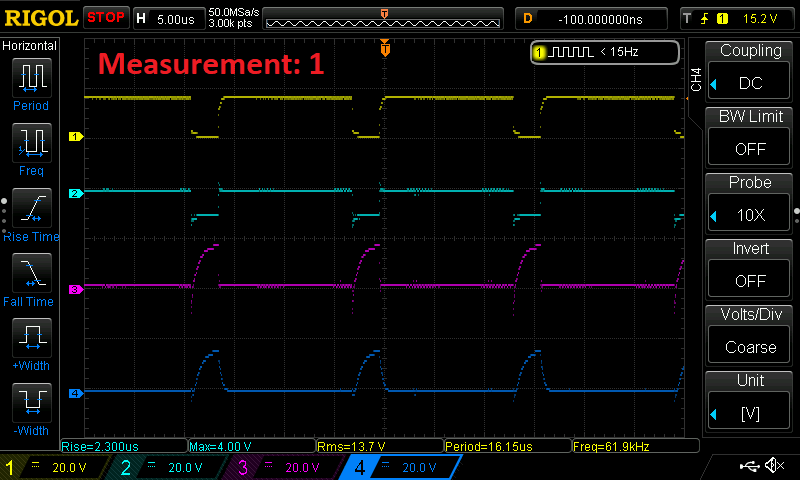Toggle the Invert OFF setting

749,269
